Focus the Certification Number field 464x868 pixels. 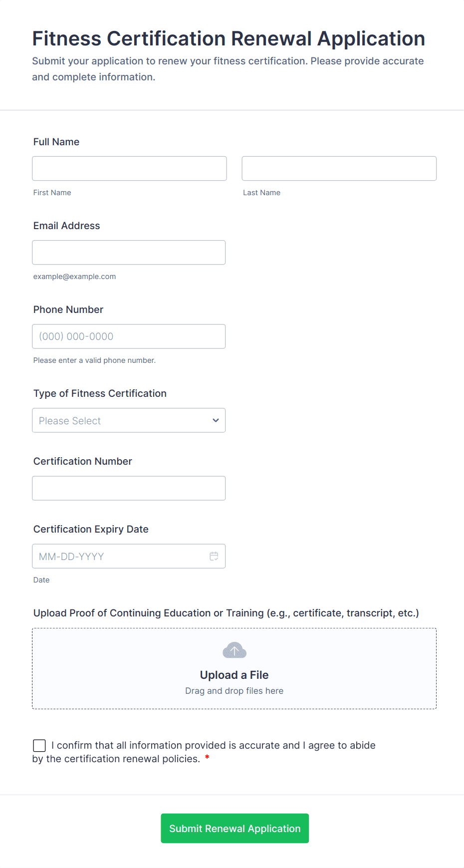point(129,488)
